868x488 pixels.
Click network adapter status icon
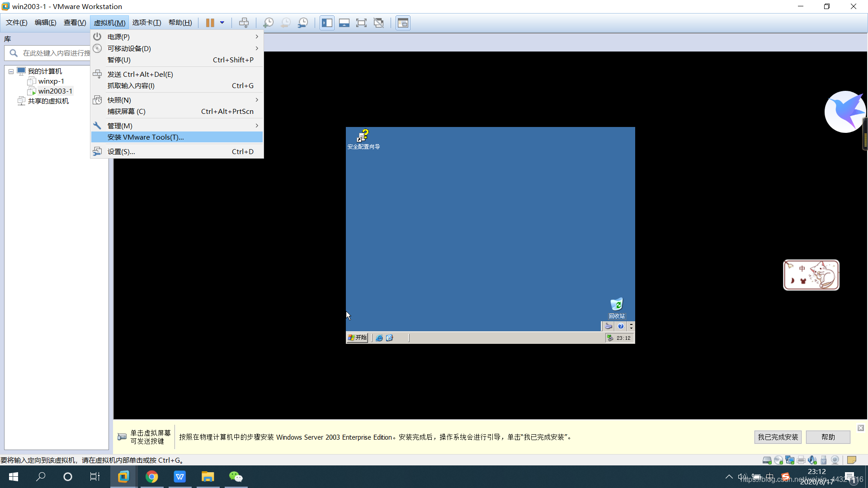pyautogui.click(x=790, y=460)
